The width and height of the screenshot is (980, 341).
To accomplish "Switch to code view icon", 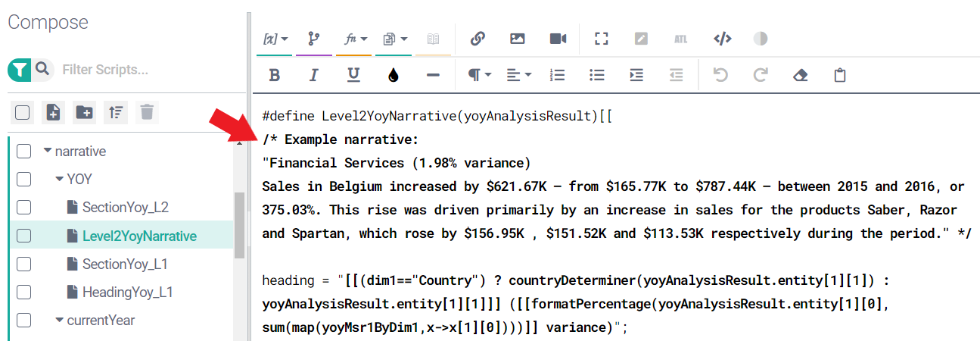I will (x=722, y=39).
